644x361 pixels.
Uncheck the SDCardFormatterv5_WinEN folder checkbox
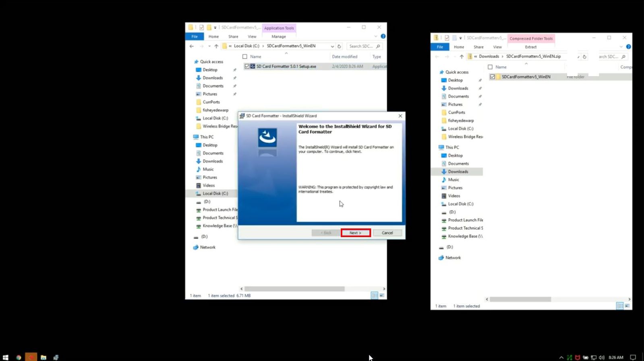(492, 77)
